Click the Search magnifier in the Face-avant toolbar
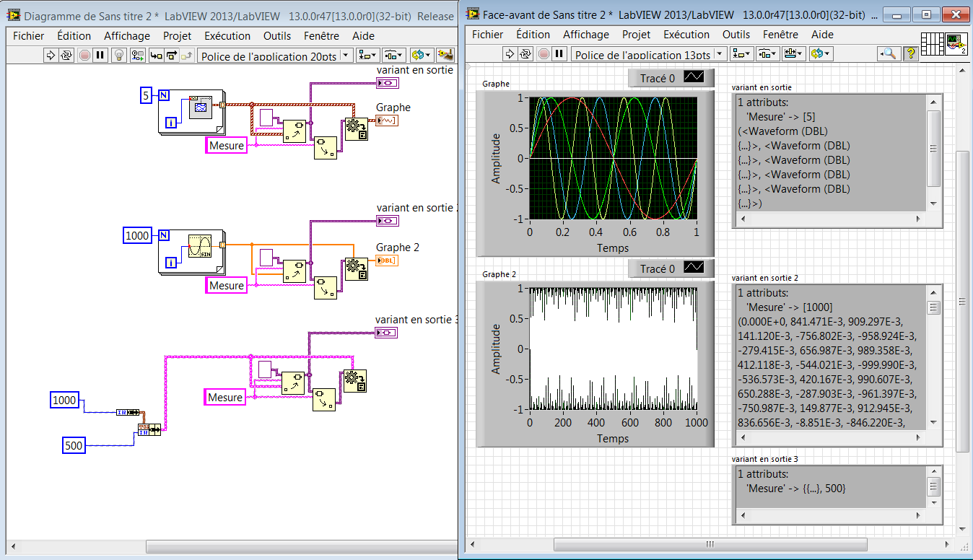This screenshot has width=973, height=560. pyautogui.click(x=888, y=53)
